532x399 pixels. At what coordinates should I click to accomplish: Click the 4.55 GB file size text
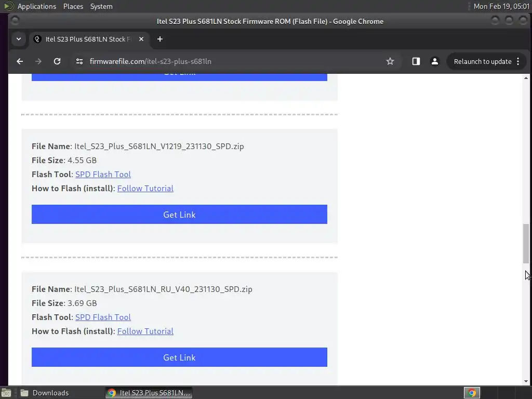click(x=82, y=160)
